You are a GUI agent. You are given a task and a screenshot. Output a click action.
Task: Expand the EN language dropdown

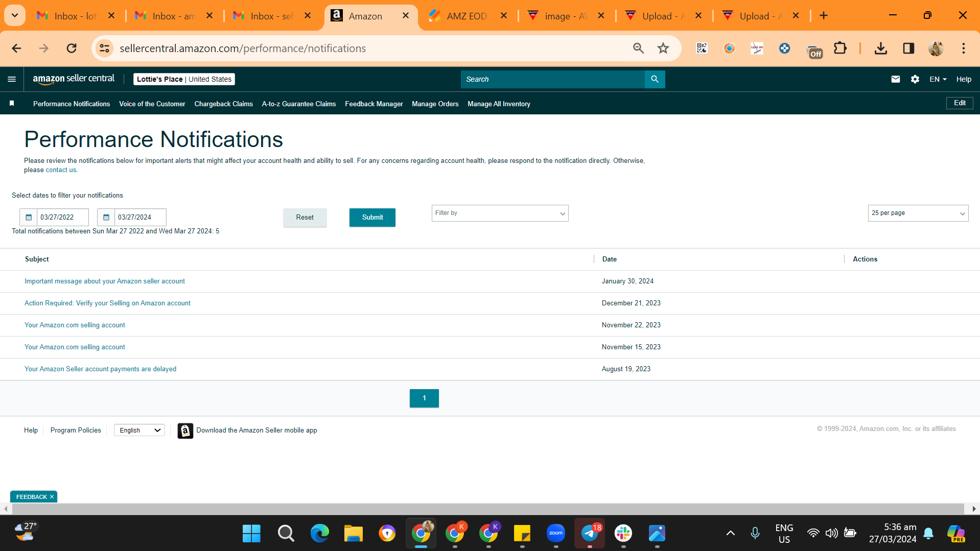(938, 79)
